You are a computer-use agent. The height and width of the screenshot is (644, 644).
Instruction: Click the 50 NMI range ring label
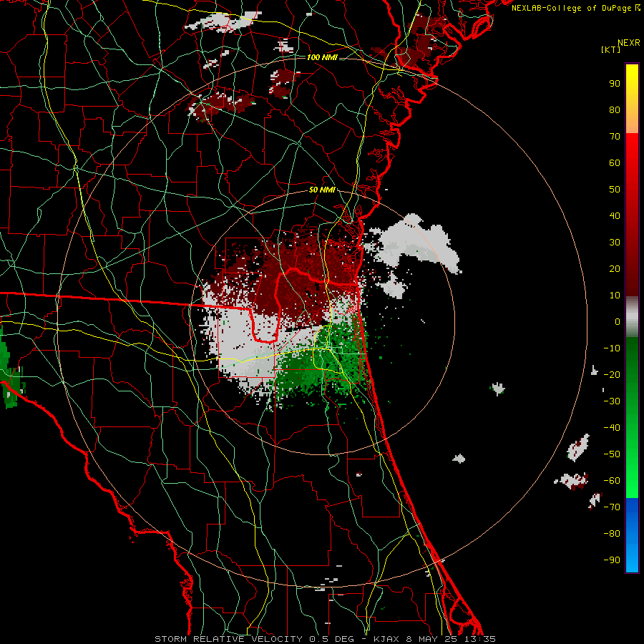point(322,190)
